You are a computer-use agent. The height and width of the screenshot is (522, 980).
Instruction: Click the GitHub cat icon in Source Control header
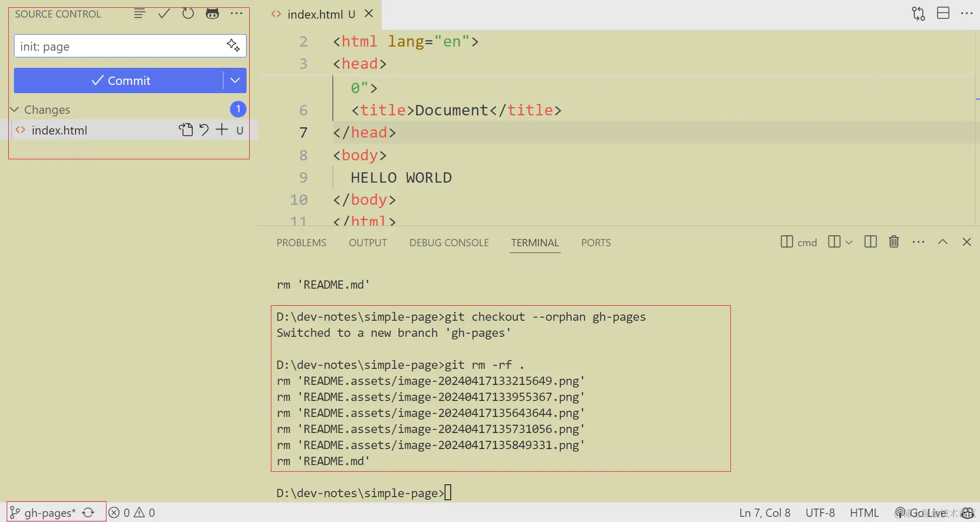click(x=212, y=14)
